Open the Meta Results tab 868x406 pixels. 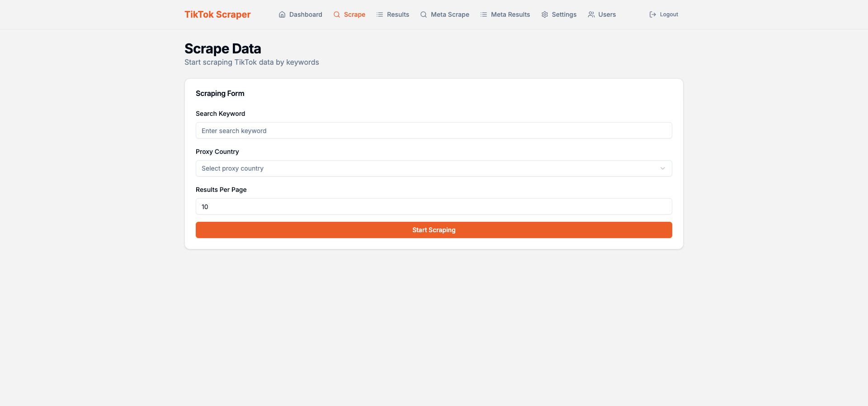pyautogui.click(x=510, y=14)
